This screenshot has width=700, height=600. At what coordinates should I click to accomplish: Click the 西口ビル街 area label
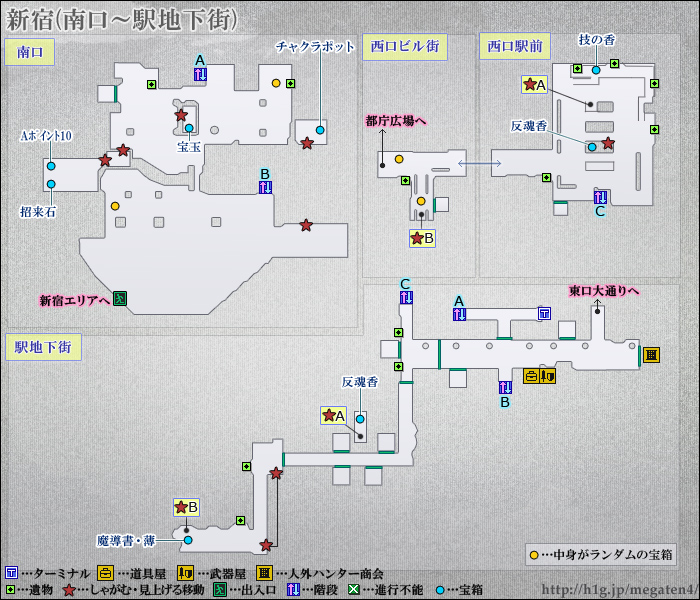(x=404, y=46)
